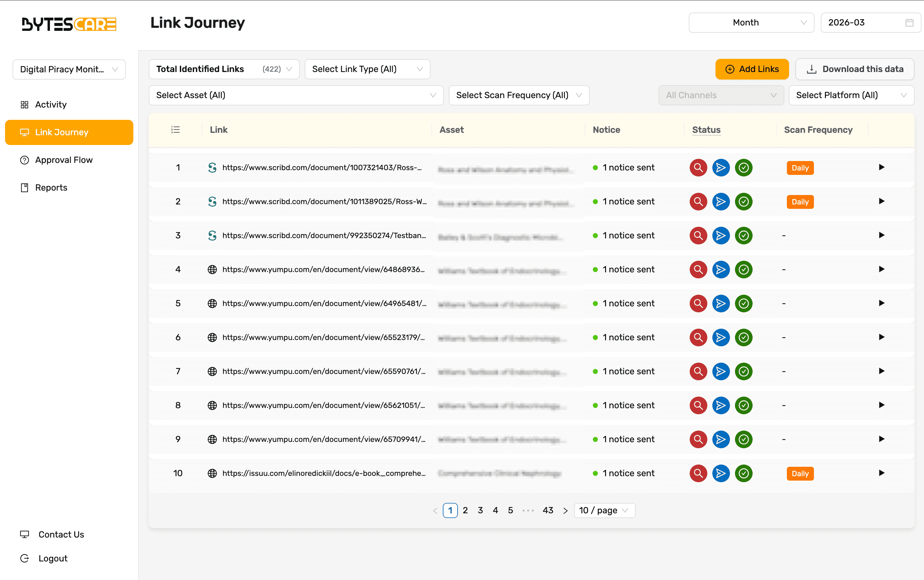Switch to the Reports section
The height and width of the screenshot is (580, 924).
click(51, 187)
